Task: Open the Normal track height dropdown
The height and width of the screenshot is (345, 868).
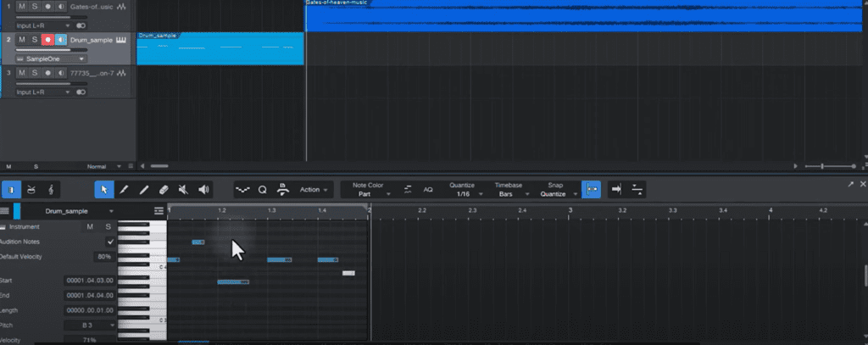Action: point(104,166)
